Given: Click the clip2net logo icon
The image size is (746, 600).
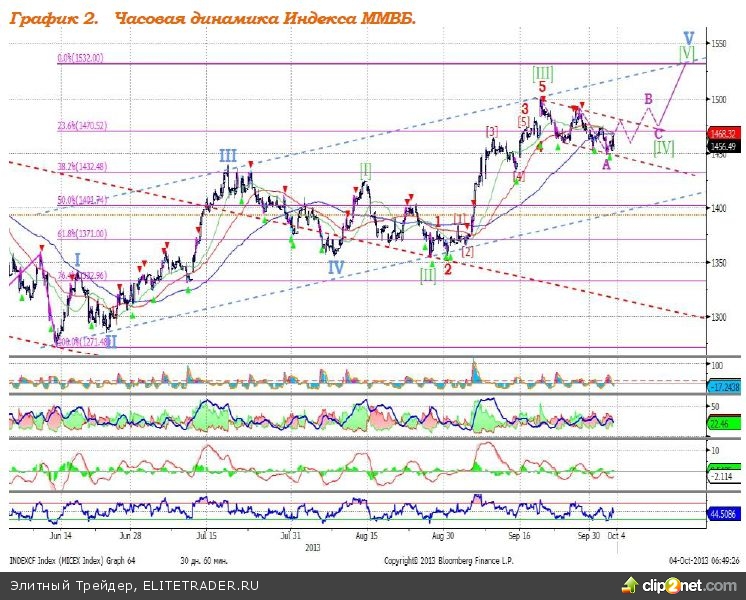Looking at the screenshot, I should (631, 584).
